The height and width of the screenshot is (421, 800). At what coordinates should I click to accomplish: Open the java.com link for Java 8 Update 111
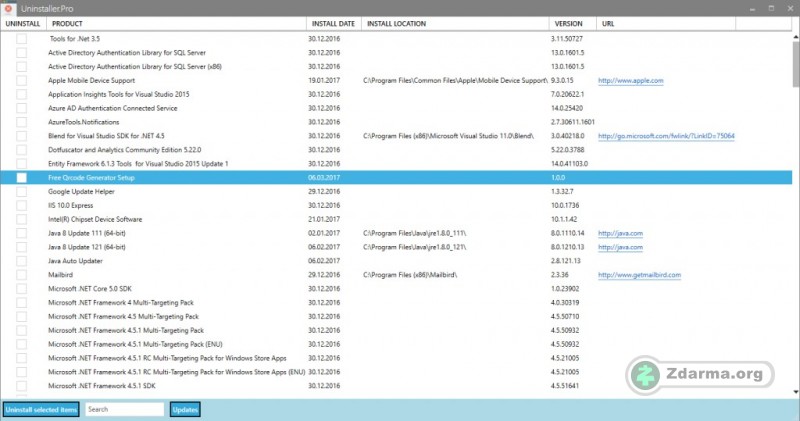(620, 233)
